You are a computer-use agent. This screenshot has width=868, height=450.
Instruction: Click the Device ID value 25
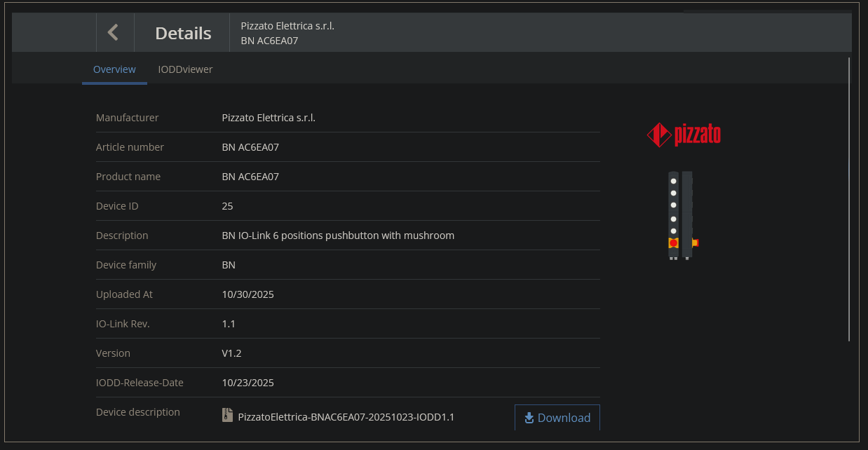coord(227,206)
